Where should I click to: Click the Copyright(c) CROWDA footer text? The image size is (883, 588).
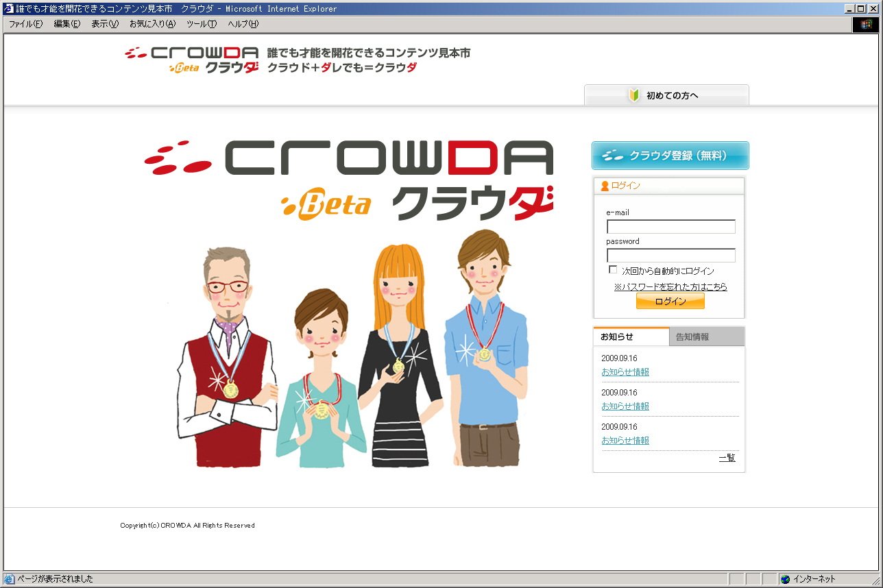188,526
